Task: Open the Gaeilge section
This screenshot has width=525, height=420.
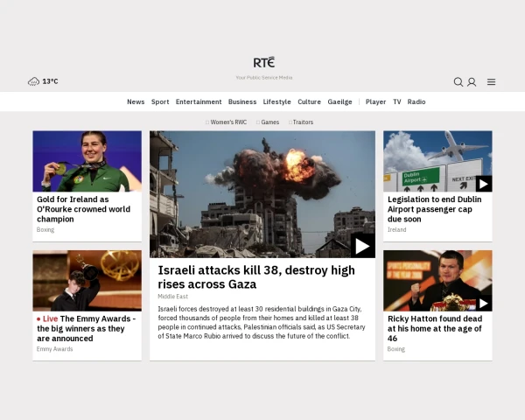Action: click(x=339, y=101)
